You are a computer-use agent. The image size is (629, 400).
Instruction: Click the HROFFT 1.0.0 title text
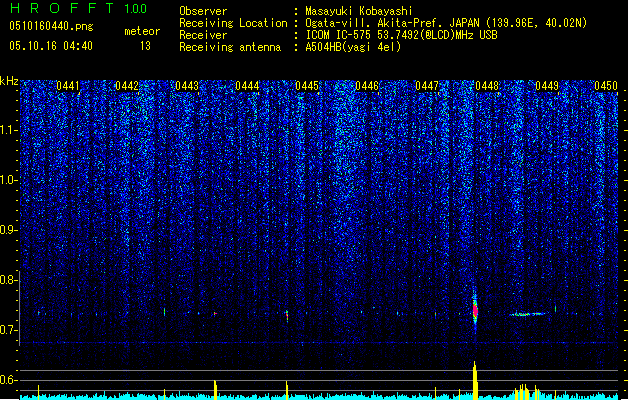[x=79, y=8]
